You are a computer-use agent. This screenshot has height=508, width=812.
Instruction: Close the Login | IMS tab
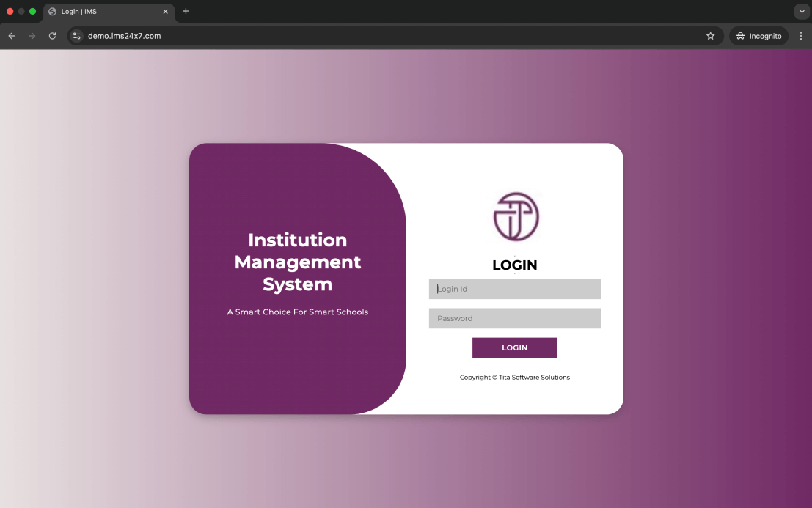point(166,12)
